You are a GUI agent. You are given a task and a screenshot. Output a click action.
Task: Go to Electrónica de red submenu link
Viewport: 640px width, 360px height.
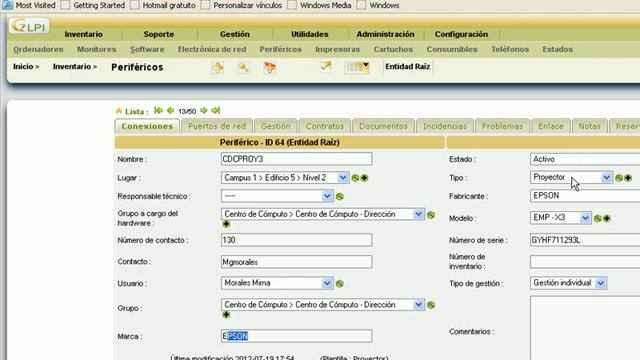click(x=212, y=49)
